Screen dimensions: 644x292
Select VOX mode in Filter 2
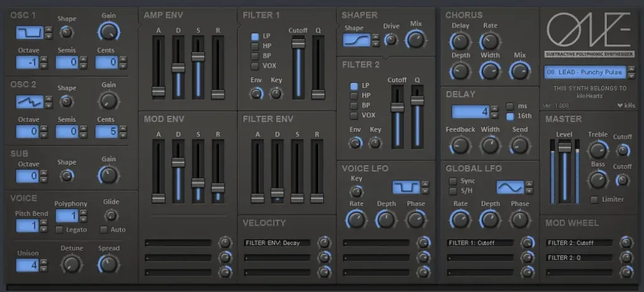tap(353, 116)
